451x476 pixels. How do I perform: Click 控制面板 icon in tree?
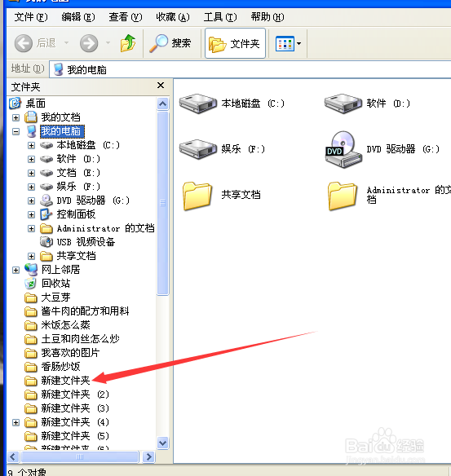tap(46, 214)
